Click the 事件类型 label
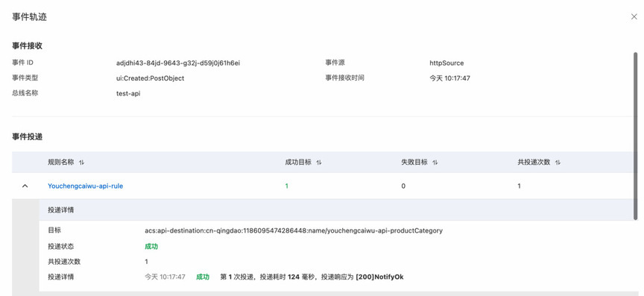 (x=25, y=78)
